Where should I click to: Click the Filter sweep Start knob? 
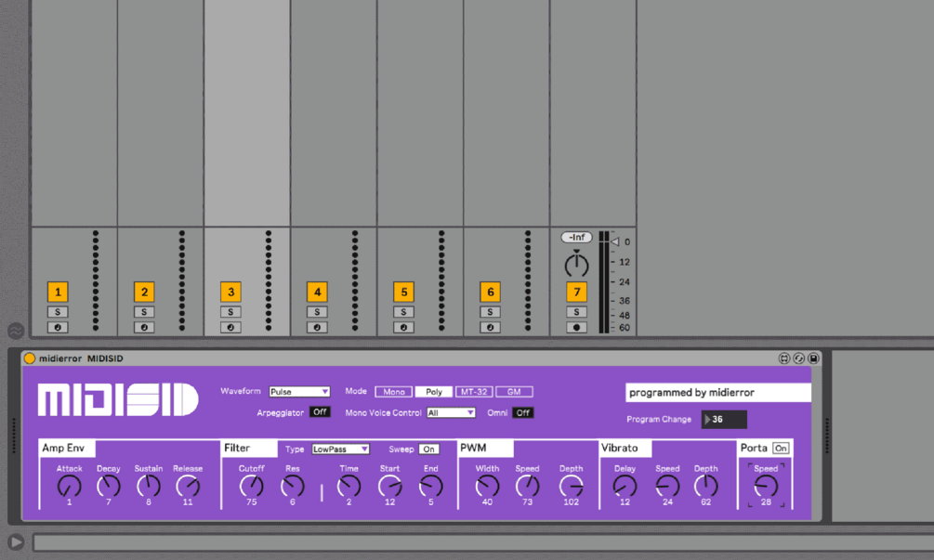click(389, 487)
